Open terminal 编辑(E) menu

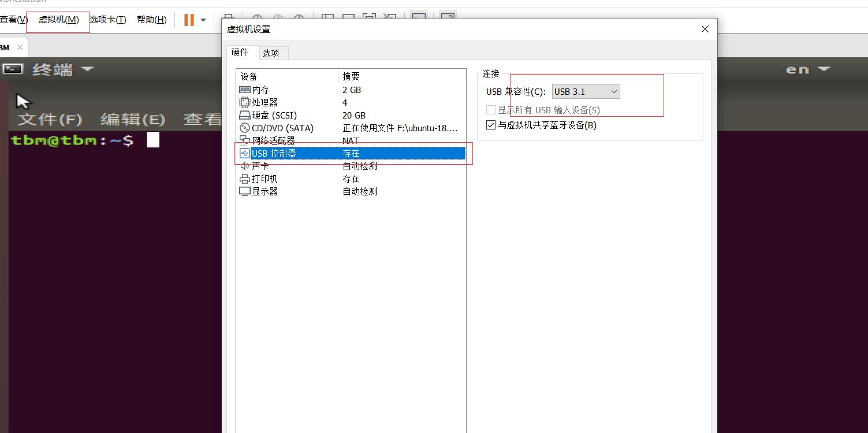[133, 119]
